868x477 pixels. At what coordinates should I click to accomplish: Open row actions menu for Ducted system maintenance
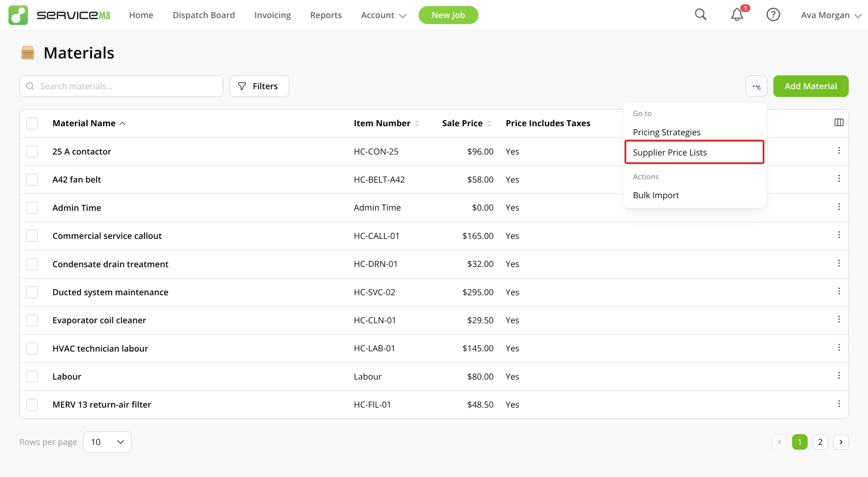pyautogui.click(x=839, y=291)
